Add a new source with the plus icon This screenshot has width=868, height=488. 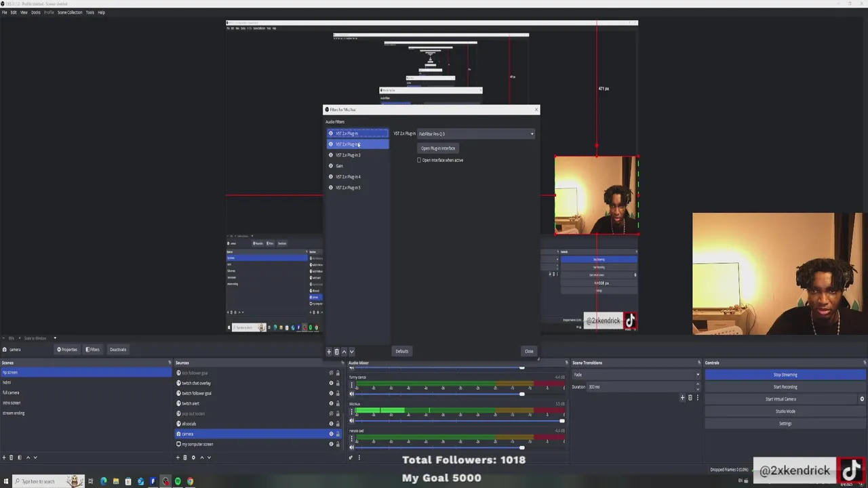(178, 457)
